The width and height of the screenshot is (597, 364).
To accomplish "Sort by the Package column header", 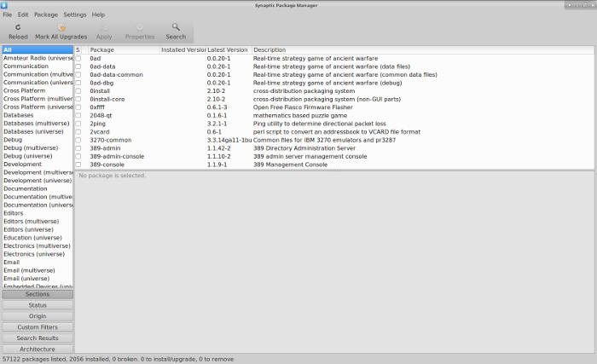I will (x=124, y=50).
